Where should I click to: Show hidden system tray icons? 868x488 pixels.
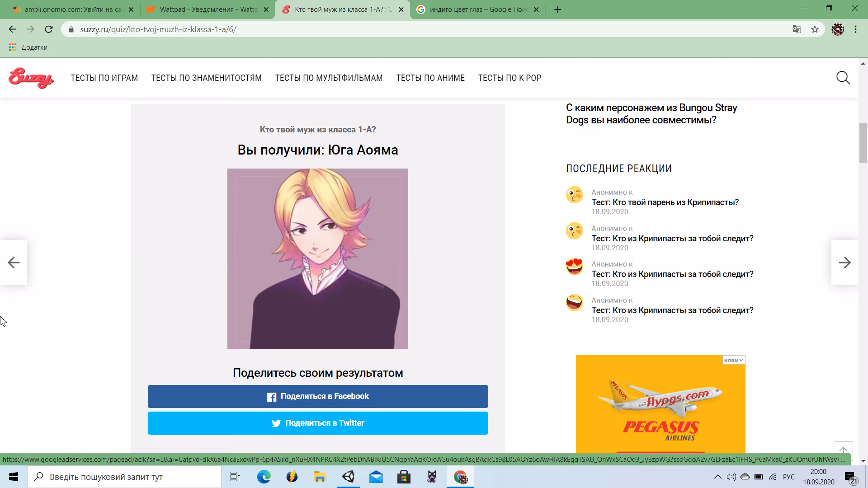[x=717, y=477]
